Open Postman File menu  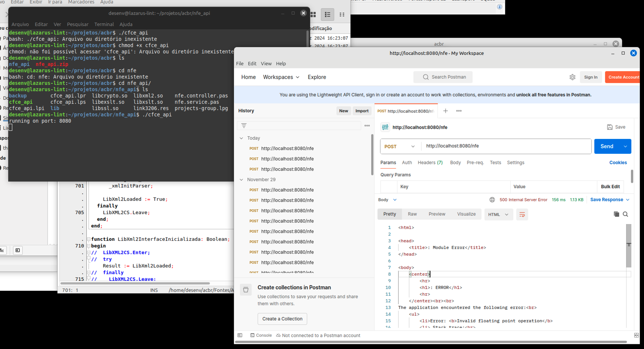240,64
